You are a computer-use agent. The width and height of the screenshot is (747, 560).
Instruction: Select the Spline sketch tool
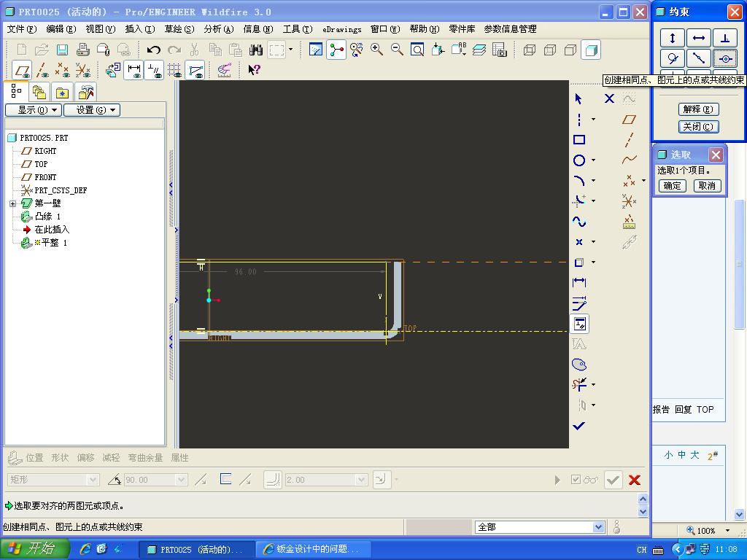(x=579, y=222)
